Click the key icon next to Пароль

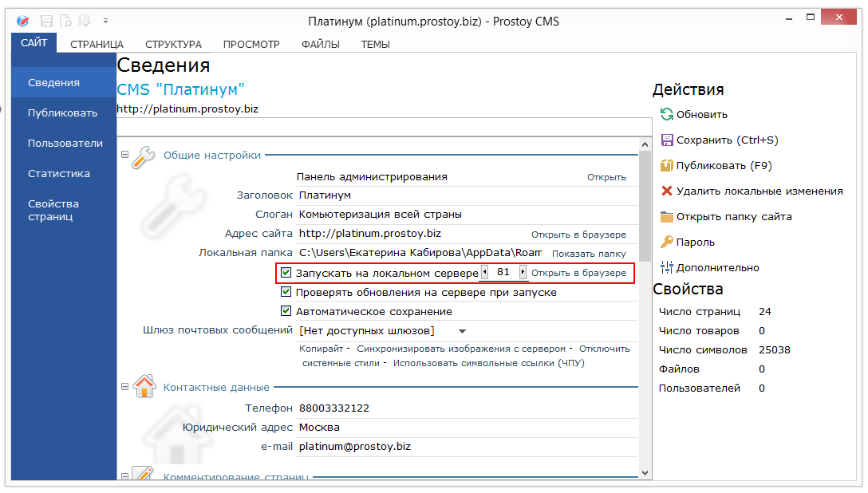(x=666, y=242)
